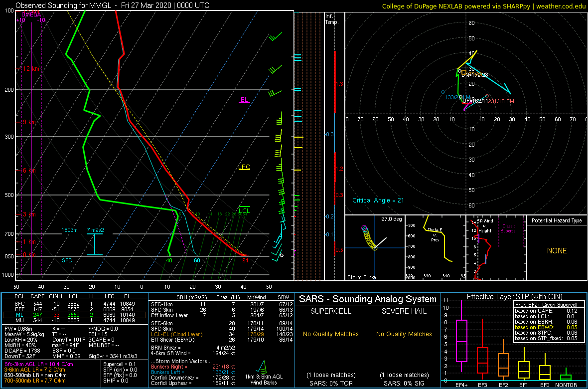The image size is (588, 389).
Task: Click the red 'Bunkers Right' storm motion row
Action: [x=193, y=367]
